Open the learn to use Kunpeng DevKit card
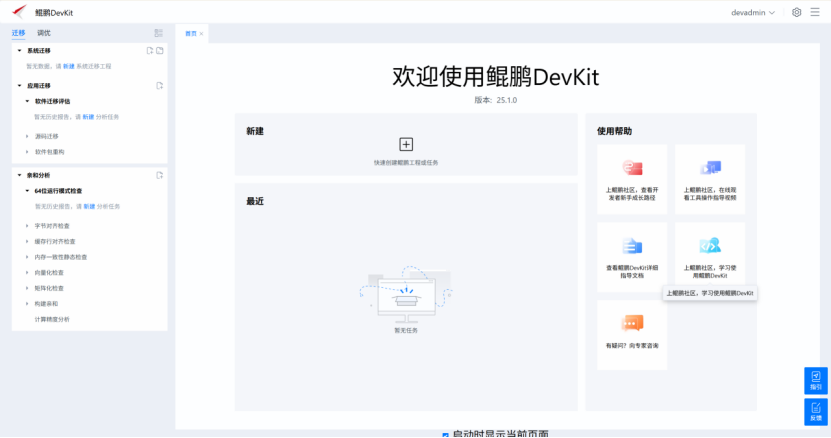 (710, 255)
